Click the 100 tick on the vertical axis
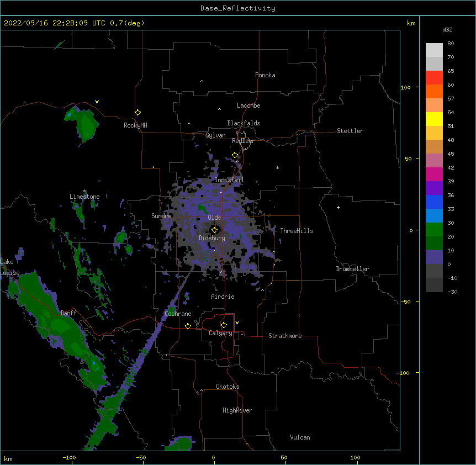This screenshot has width=476, height=465. point(405,87)
